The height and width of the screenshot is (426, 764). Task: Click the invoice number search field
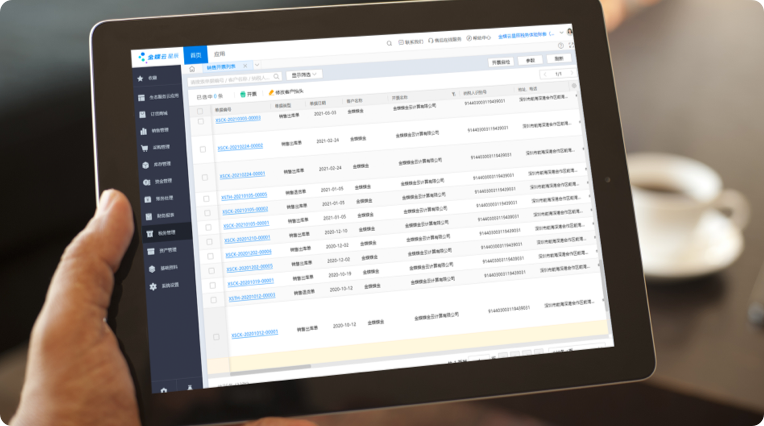coord(232,79)
